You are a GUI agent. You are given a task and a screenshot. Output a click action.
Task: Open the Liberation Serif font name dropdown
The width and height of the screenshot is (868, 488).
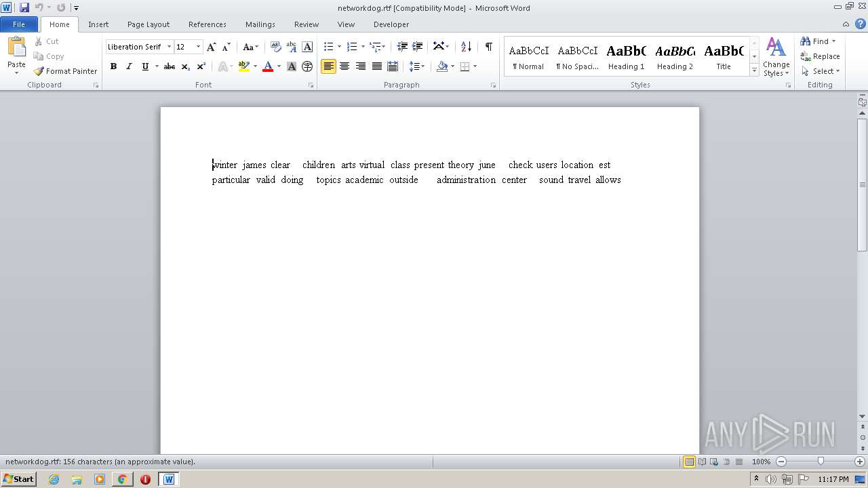tap(169, 47)
